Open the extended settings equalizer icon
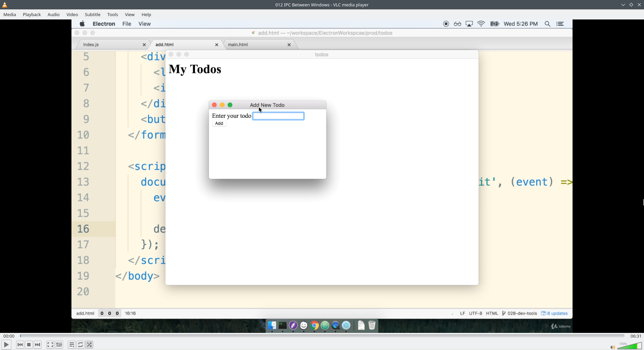 click(59, 345)
